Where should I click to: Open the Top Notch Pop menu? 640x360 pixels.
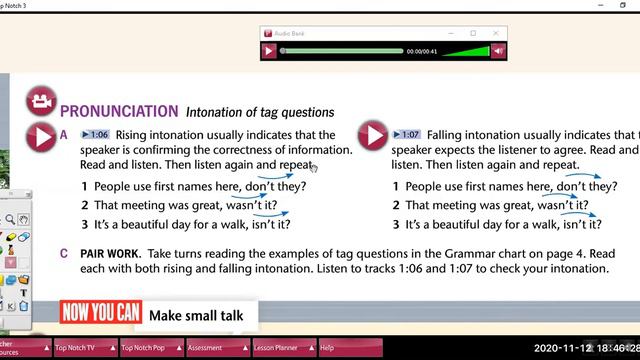point(152,348)
